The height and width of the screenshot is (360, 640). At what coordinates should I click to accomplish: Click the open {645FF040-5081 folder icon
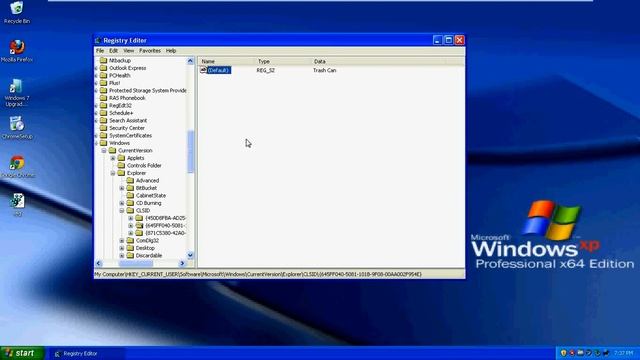(139, 226)
